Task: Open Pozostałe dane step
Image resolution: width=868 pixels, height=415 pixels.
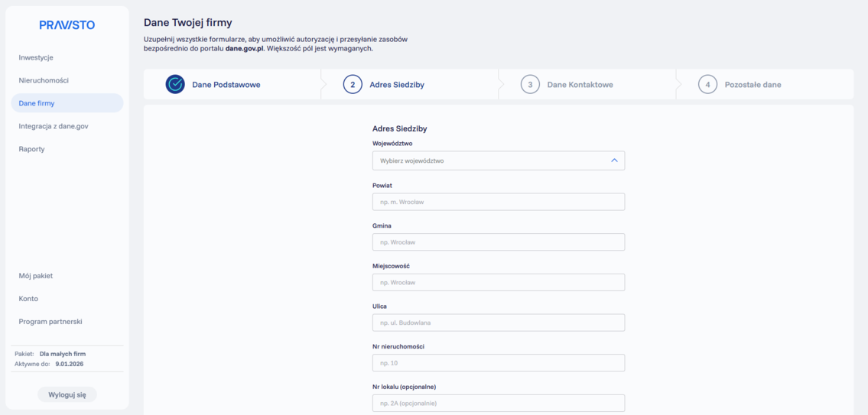Action: 753,85
